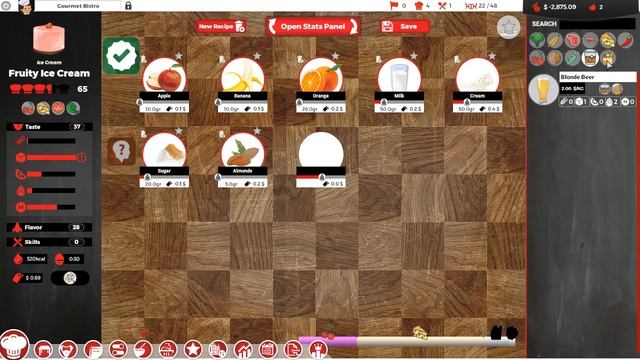
Task: Open the statistics growth chart panel
Action: [243, 350]
